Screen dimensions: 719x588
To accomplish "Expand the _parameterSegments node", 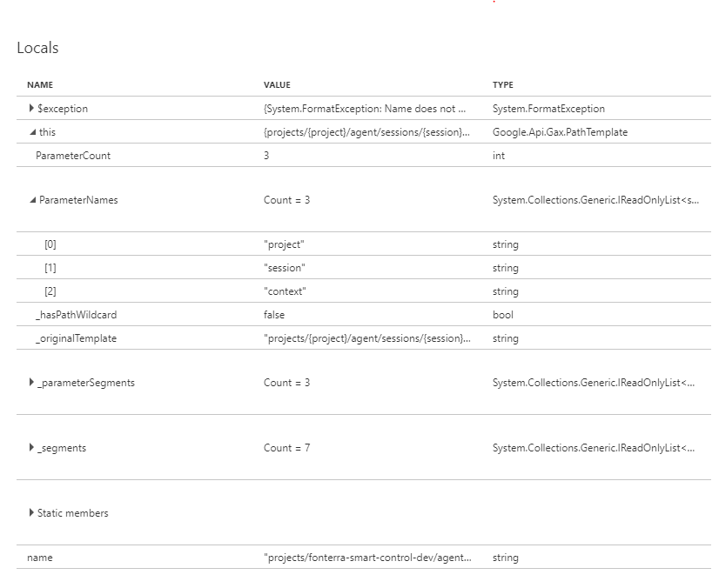I will click(31, 382).
